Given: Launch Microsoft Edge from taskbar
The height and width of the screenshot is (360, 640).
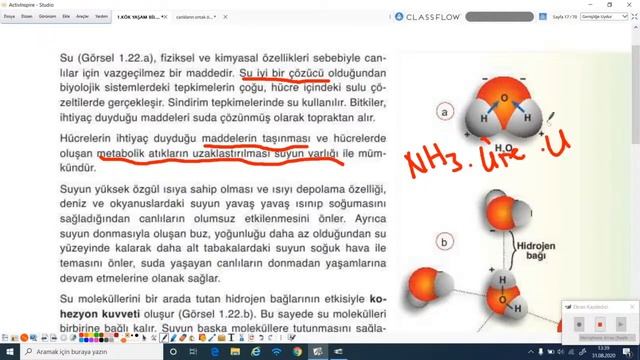Looking at the screenshot, I should tap(214, 352).
